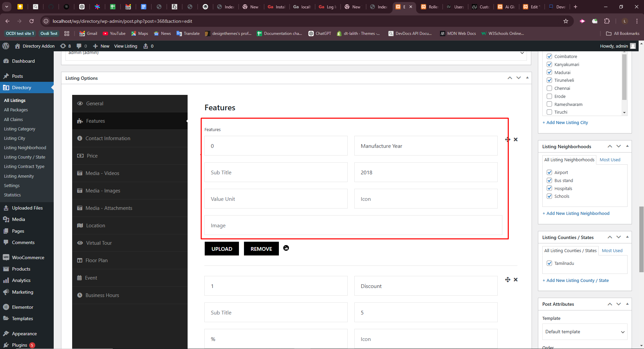Uncheck the Coimbatore city checkbox
Viewport: 644px width, 349px height.
pyautogui.click(x=549, y=56)
